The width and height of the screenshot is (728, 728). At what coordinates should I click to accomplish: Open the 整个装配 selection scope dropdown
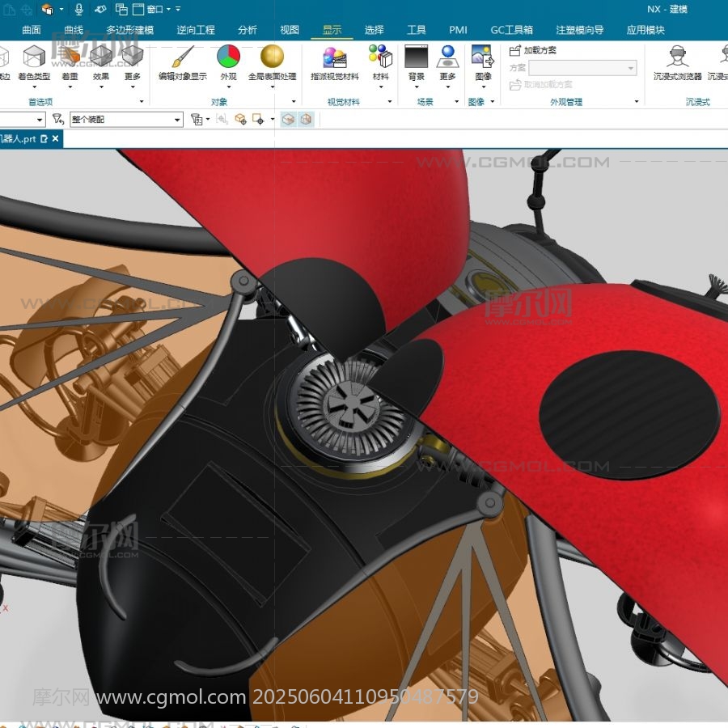tap(126, 120)
